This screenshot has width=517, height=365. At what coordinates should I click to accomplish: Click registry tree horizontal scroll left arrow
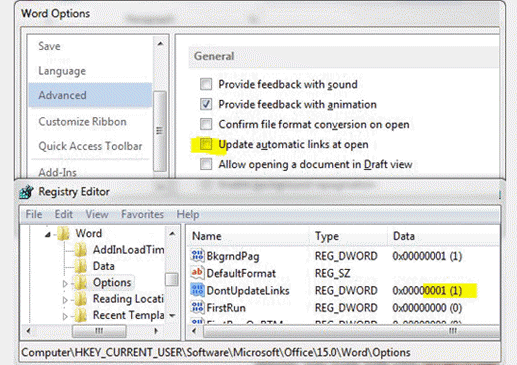click(x=29, y=331)
